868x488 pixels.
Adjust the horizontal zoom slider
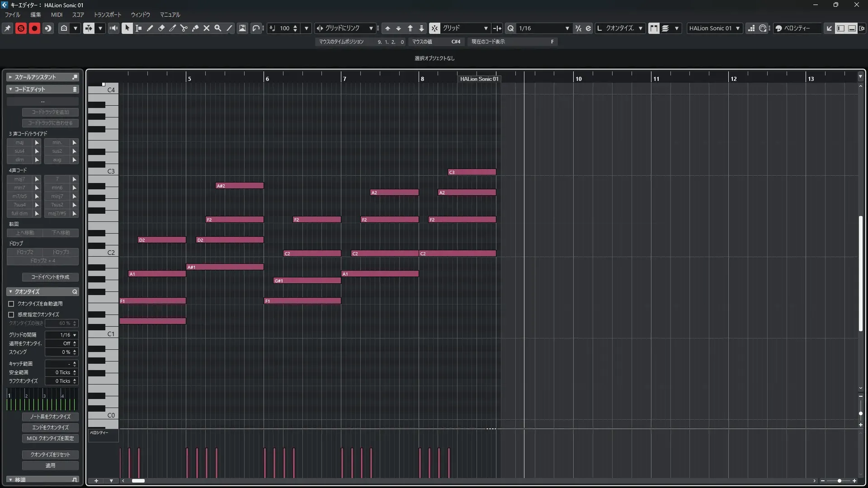coord(839,481)
